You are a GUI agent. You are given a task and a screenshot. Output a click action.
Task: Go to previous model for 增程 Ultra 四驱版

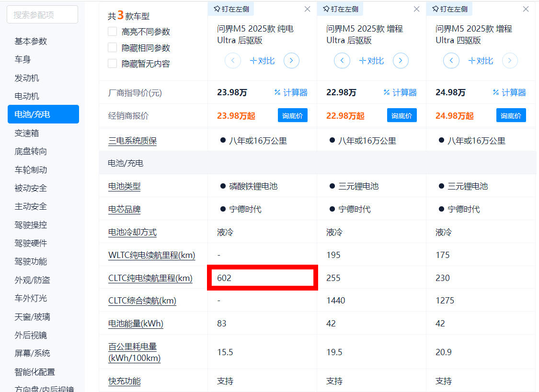[451, 61]
